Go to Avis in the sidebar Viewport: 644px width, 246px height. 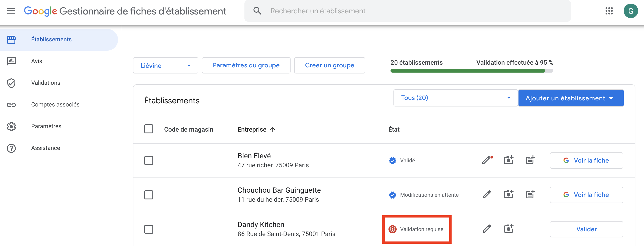pyautogui.click(x=36, y=61)
